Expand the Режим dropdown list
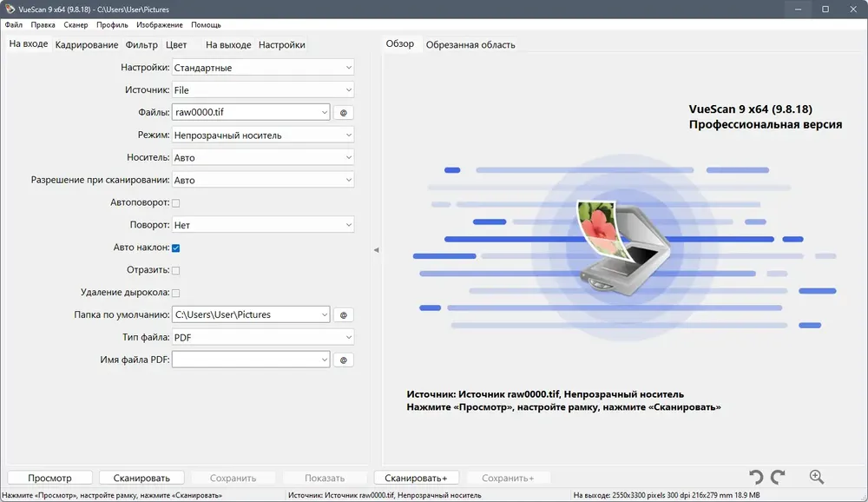 point(262,135)
